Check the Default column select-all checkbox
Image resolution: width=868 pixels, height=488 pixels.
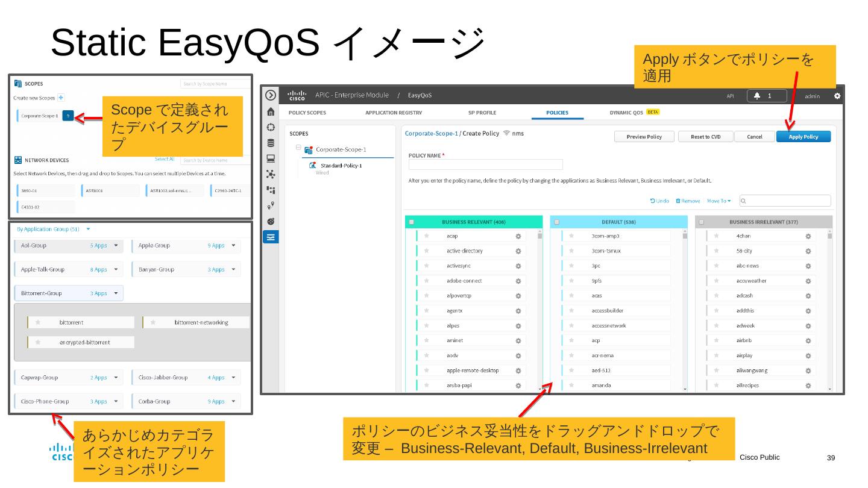tap(557, 222)
